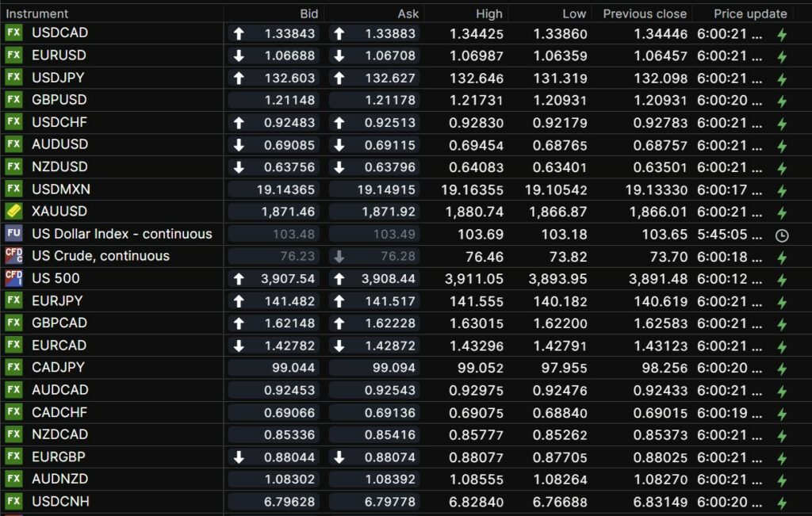
Task: Click the EURUSD ask price 1.06708
Action: pyautogui.click(x=389, y=55)
